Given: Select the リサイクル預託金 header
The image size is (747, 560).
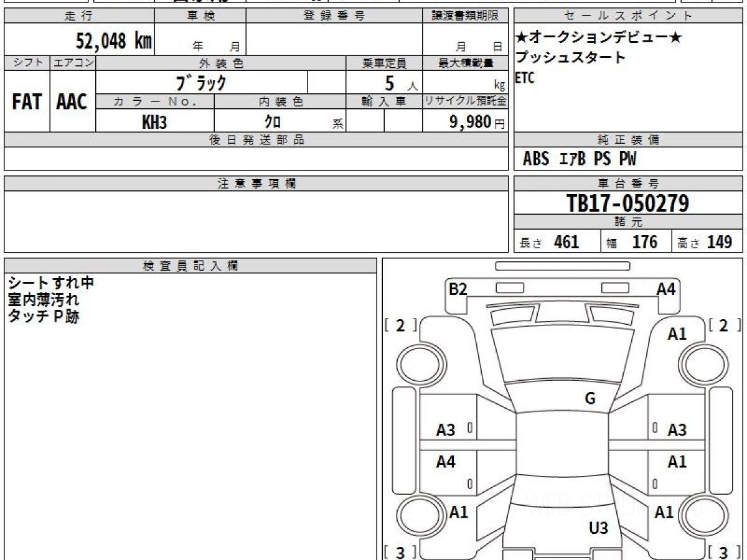Looking at the screenshot, I should point(465,102).
